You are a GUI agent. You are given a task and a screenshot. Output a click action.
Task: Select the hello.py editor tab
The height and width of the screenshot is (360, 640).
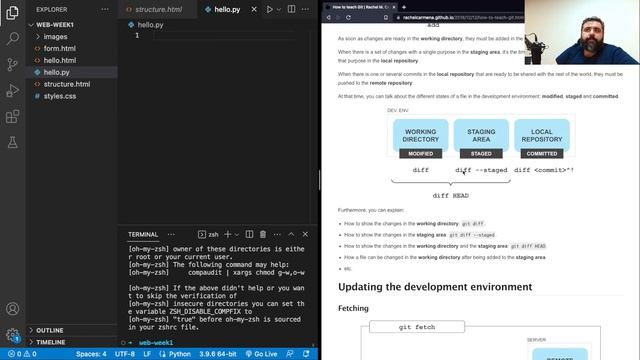click(x=227, y=9)
